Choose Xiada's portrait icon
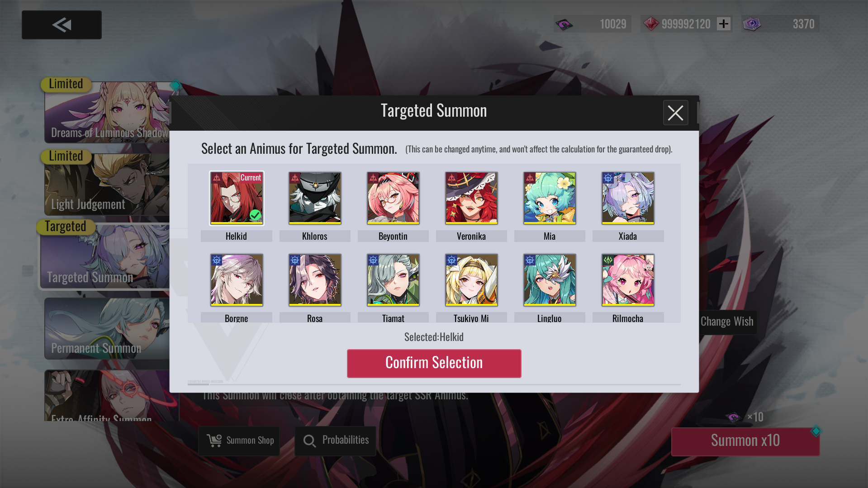Screen dimensions: 868x488 628,198
